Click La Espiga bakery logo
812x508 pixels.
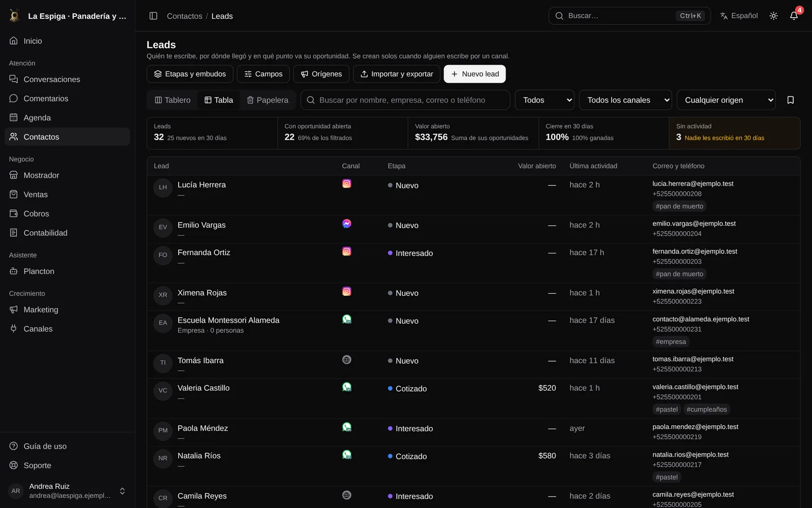[15, 16]
